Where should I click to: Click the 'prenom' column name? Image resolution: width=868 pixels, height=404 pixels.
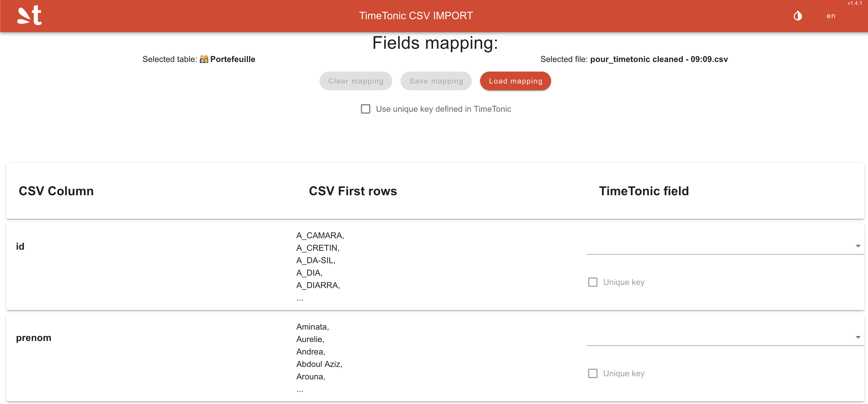[x=33, y=338]
